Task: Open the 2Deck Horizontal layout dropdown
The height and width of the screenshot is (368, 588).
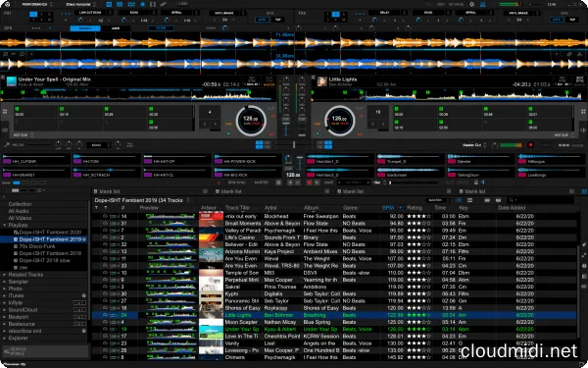Action: point(80,5)
